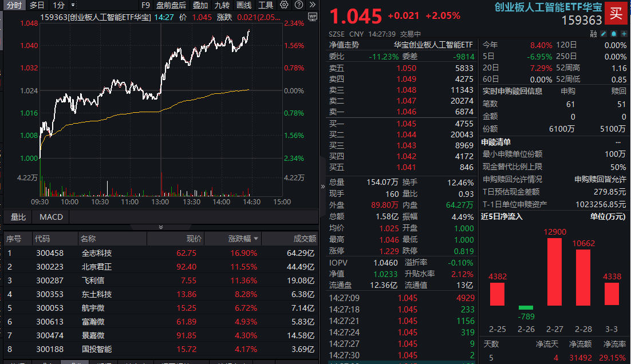Set a price alert with the bell icon
This screenshot has height=364, width=631.
click(x=614, y=33)
